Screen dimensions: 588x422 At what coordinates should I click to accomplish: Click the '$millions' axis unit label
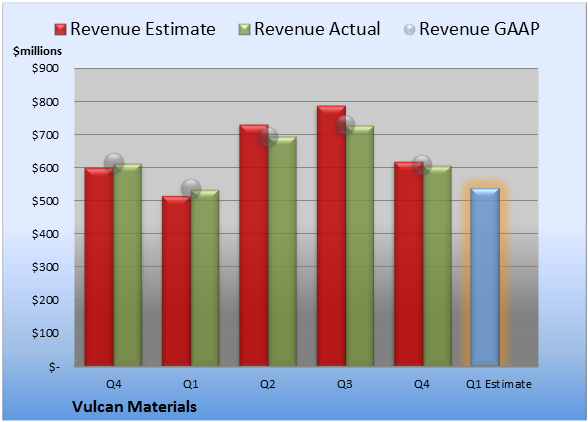click(38, 51)
